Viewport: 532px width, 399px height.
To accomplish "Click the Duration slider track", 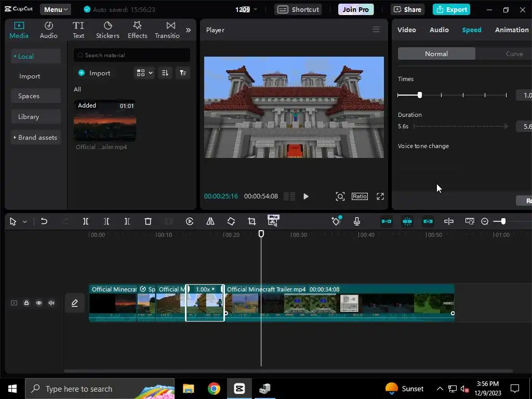I will (x=461, y=126).
